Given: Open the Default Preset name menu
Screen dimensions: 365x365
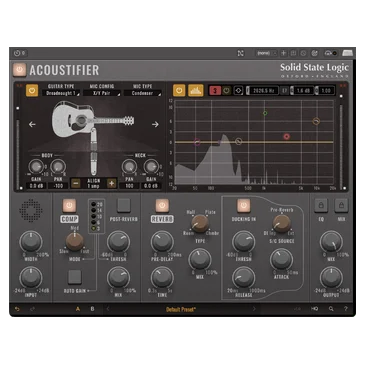Looking at the screenshot, I should pyautogui.click(x=181, y=309).
